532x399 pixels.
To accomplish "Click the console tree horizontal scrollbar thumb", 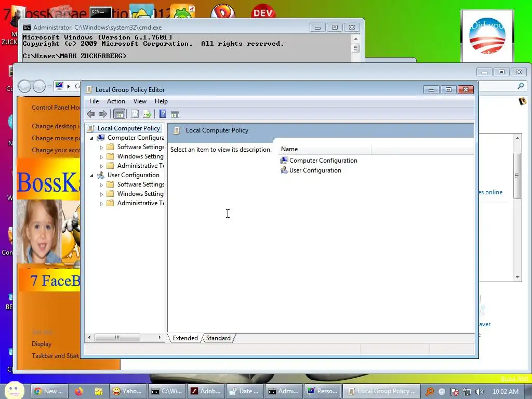I will (117, 337).
